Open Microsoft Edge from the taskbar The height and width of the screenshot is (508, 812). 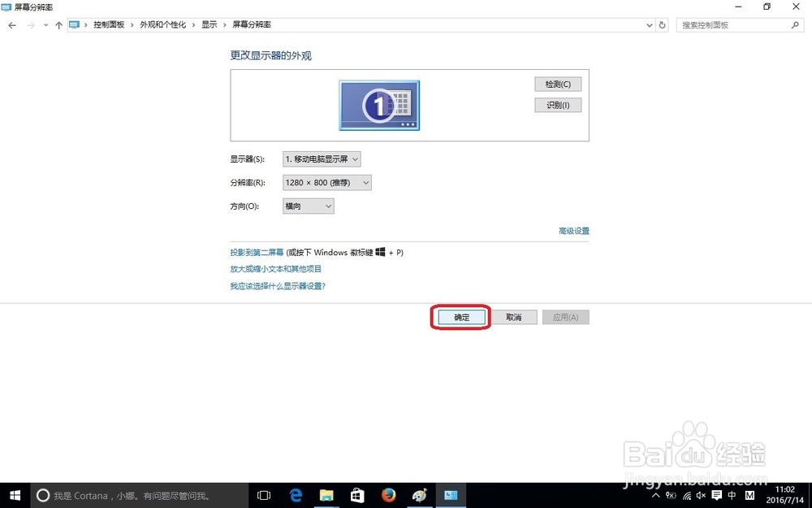pos(296,495)
